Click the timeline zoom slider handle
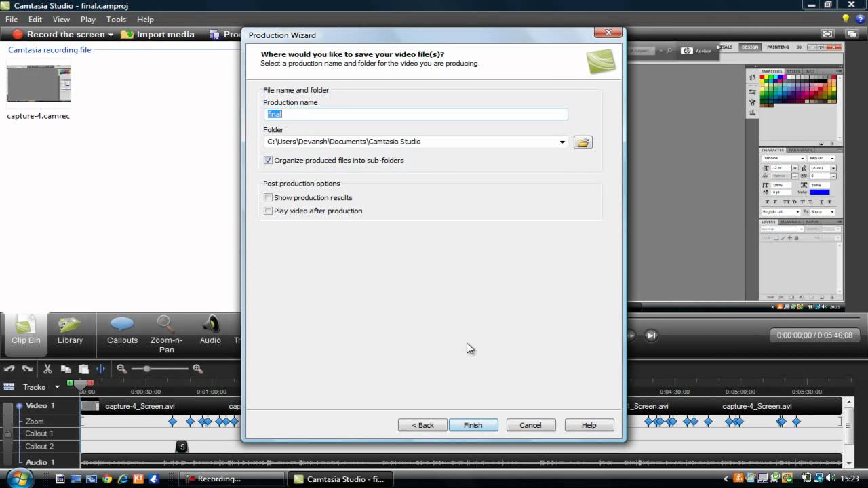Viewport: 868px width, 488px height. (146, 369)
